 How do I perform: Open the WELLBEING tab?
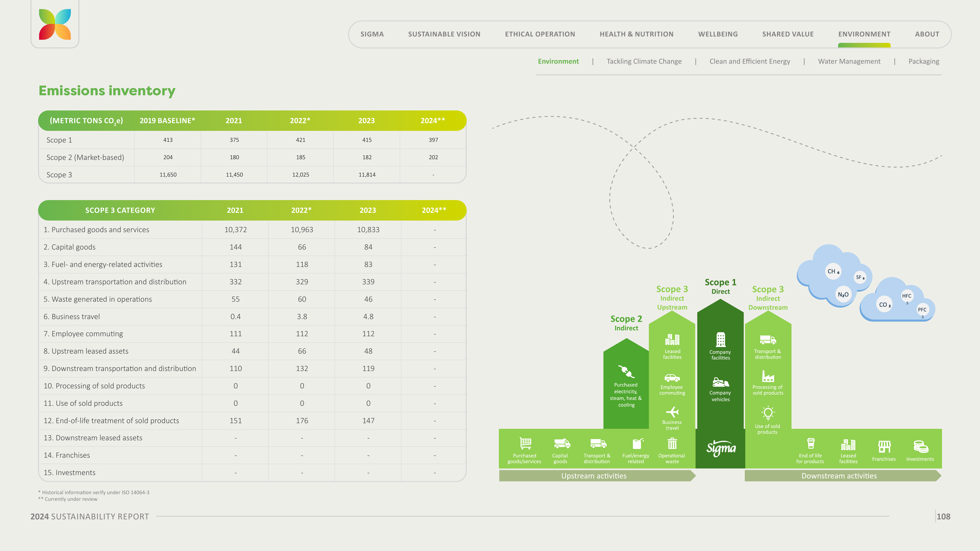[718, 34]
